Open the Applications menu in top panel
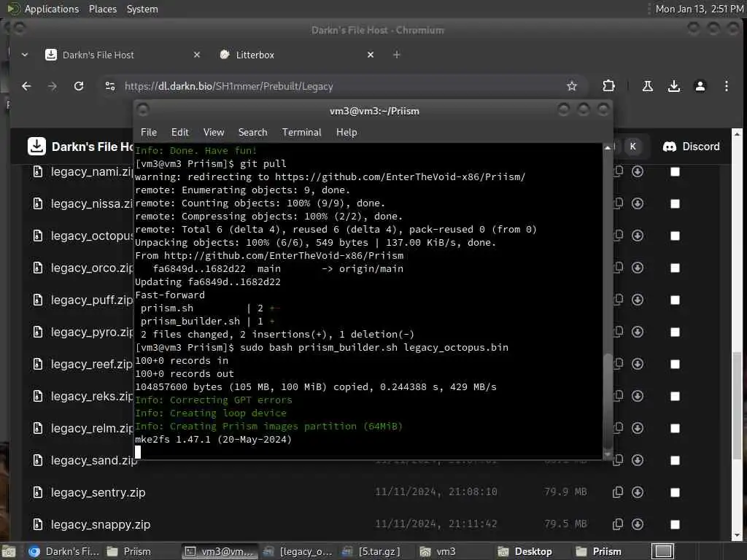747x560 pixels. (x=52, y=9)
